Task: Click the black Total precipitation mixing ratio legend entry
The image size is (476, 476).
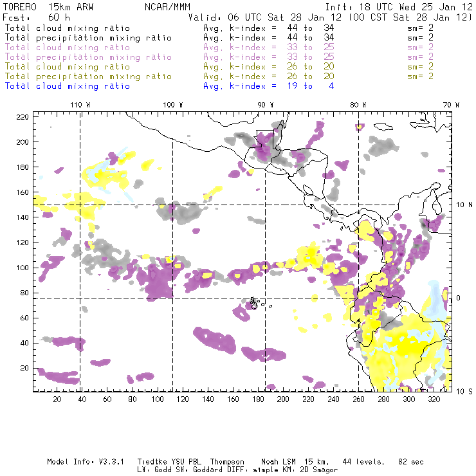Action: pyautogui.click(x=88, y=38)
